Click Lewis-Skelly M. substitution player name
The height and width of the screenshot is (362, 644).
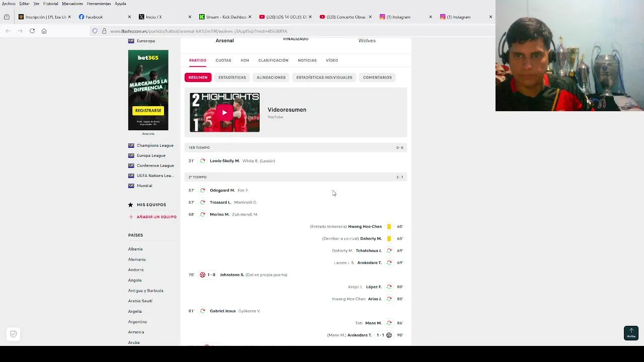click(x=224, y=161)
